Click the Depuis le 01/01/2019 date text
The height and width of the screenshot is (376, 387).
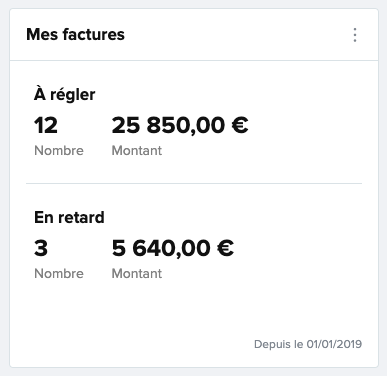(x=308, y=344)
